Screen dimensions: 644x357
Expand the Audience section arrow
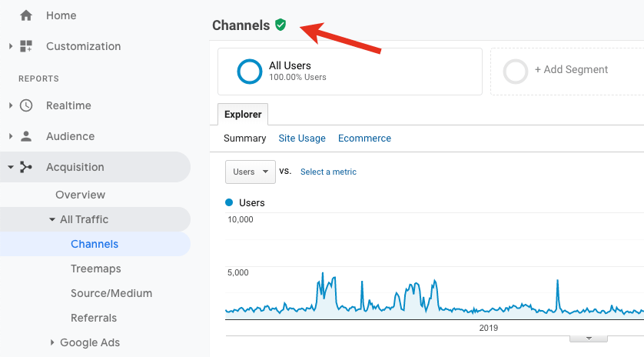11,136
